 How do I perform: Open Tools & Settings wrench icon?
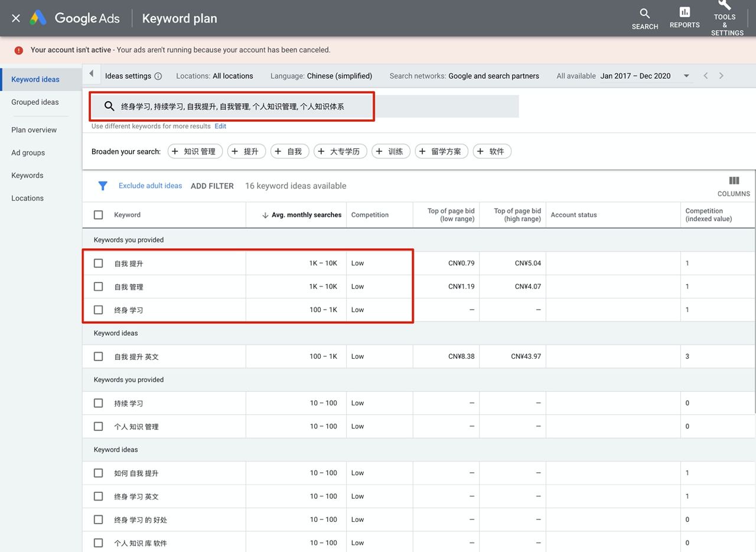(x=725, y=5)
